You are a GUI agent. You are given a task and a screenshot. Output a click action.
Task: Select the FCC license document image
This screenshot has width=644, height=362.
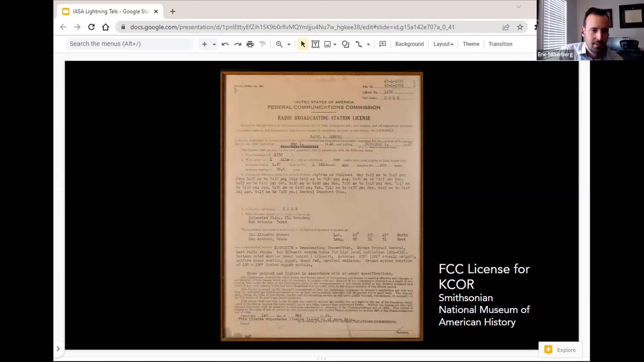pyautogui.click(x=322, y=205)
